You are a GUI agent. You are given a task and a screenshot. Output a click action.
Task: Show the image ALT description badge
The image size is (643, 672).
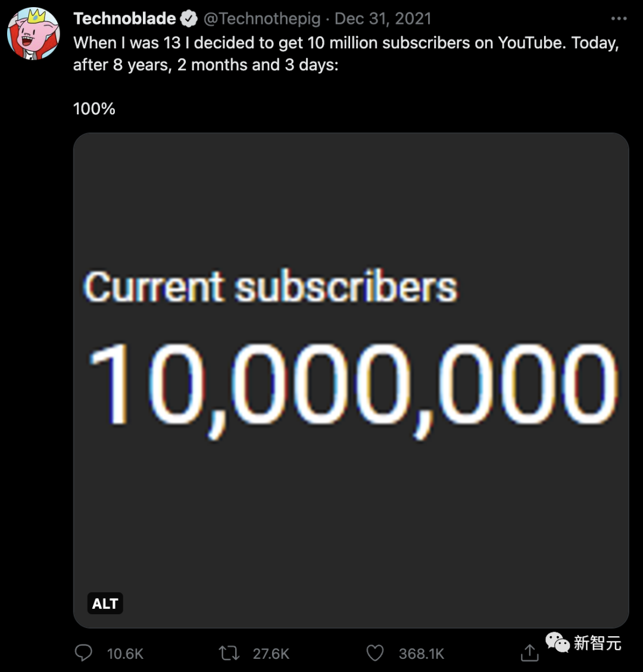coord(105,603)
